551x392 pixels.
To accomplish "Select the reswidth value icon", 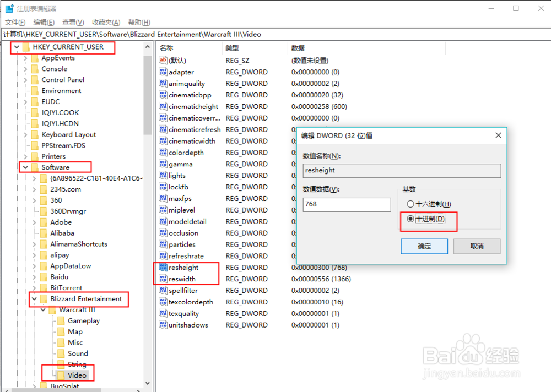I will pyautogui.click(x=163, y=279).
